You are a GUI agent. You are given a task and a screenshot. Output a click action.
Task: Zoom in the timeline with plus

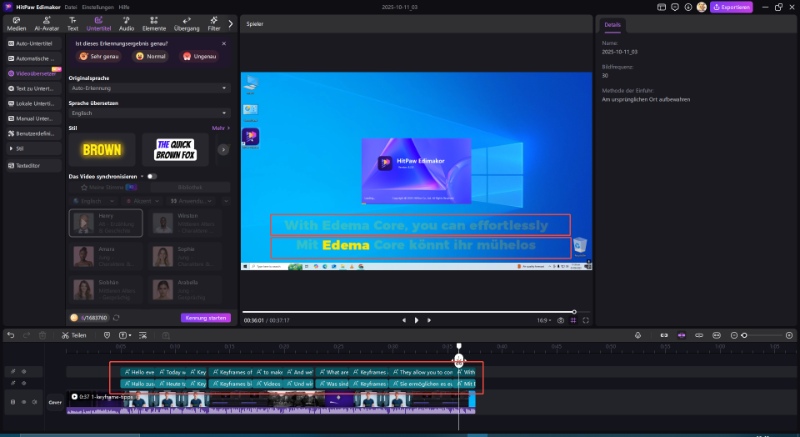pos(789,336)
